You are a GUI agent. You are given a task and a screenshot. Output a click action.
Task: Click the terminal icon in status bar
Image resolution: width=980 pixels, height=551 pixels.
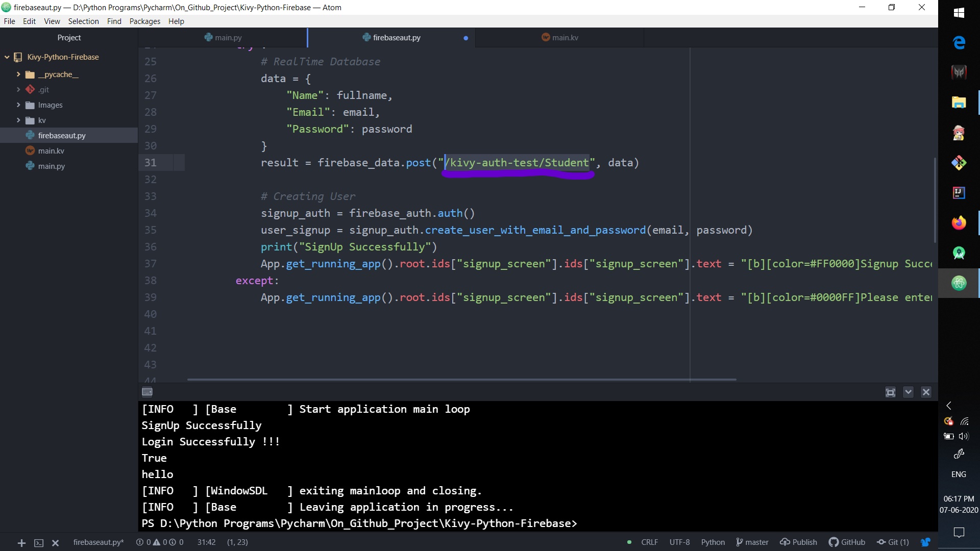[x=39, y=543]
